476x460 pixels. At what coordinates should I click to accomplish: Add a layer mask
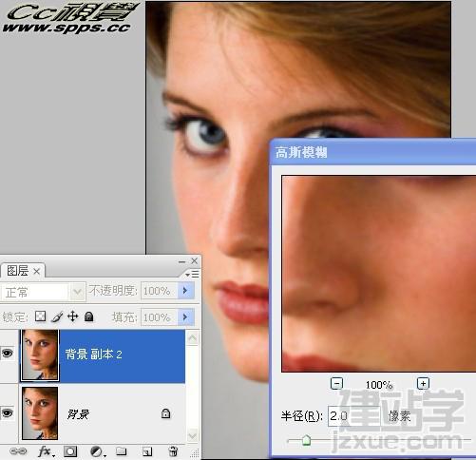[70, 451]
